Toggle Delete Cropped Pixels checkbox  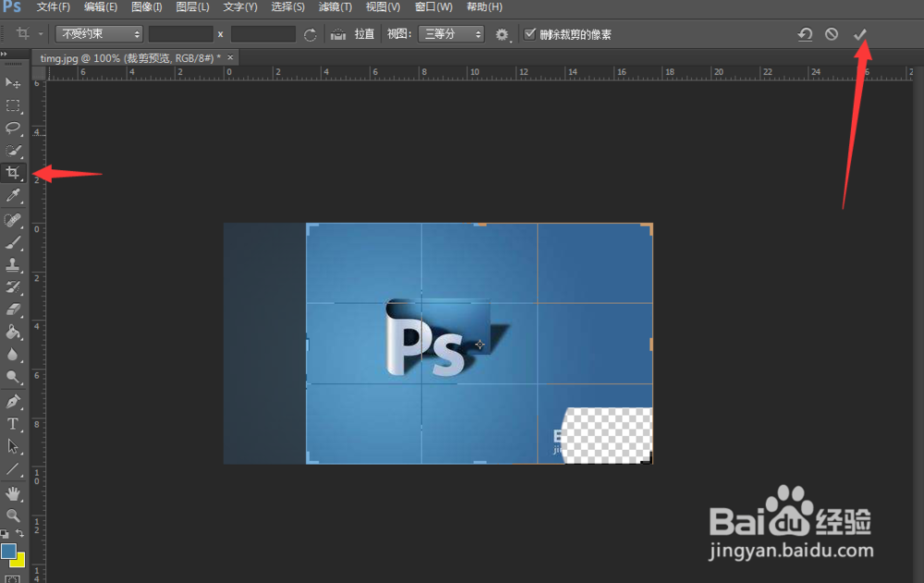[529, 34]
